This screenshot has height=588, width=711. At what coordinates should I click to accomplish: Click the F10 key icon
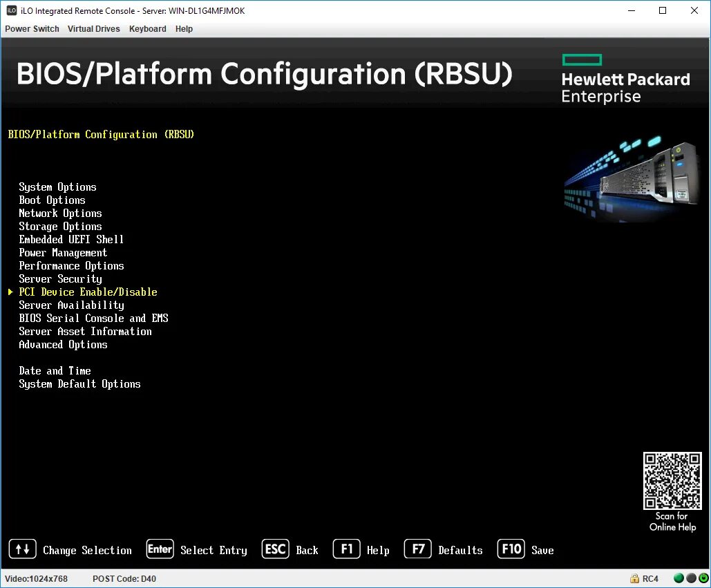coord(511,549)
